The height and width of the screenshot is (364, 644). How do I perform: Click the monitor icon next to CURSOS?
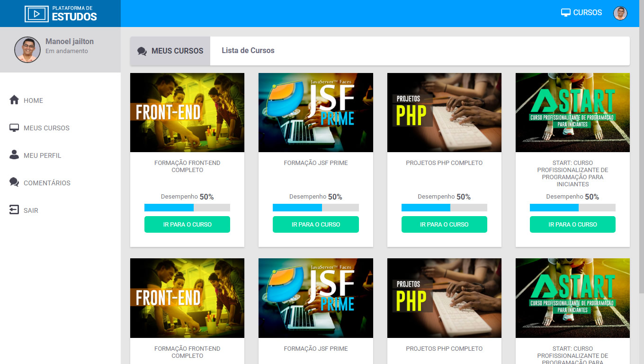[x=565, y=13]
